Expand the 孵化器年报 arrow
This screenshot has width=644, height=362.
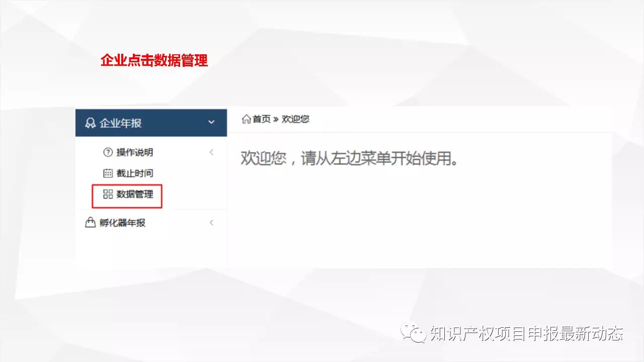tap(211, 222)
